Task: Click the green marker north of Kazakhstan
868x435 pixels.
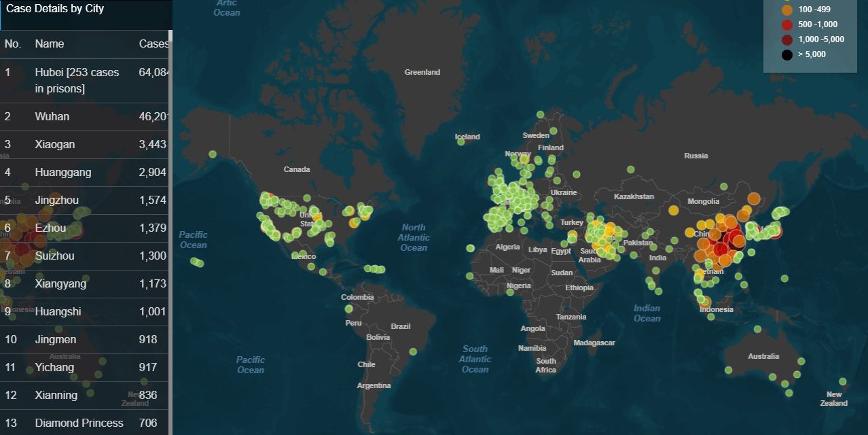Action: (x=630, y=169)
